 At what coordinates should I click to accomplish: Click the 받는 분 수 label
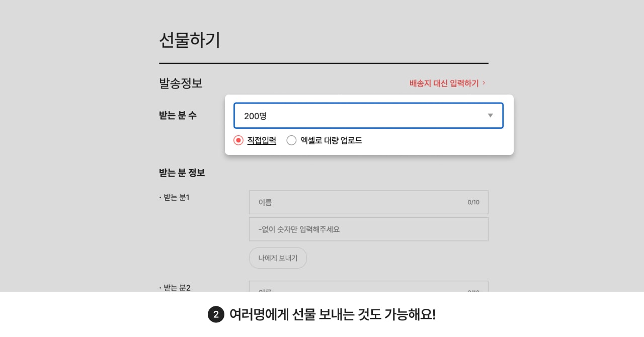[178, 115]
